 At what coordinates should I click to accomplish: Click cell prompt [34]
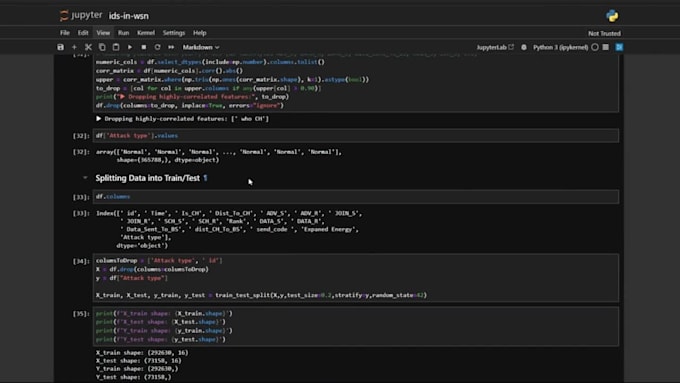[81, 261]
